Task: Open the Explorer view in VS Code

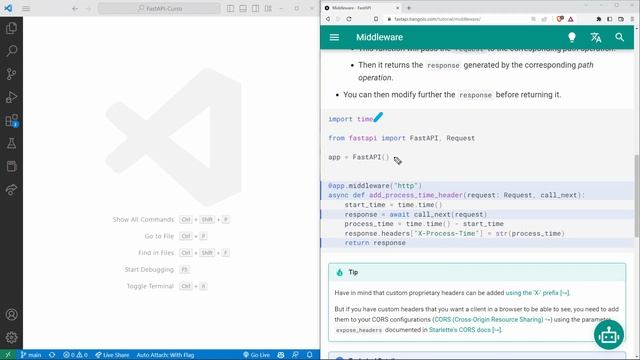Action: [11, 28]
